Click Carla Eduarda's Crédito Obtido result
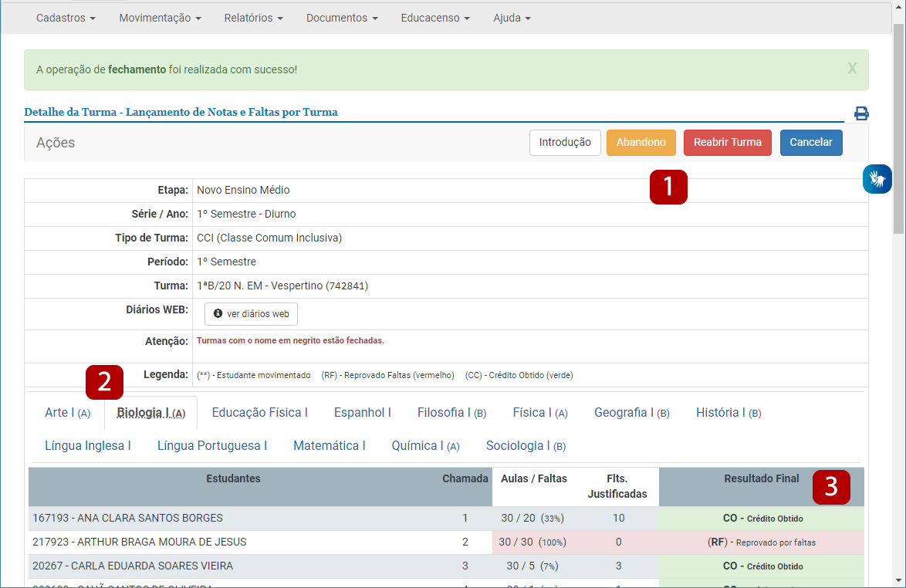Screen dimensions: 906x588 click(x=762, y=566)
